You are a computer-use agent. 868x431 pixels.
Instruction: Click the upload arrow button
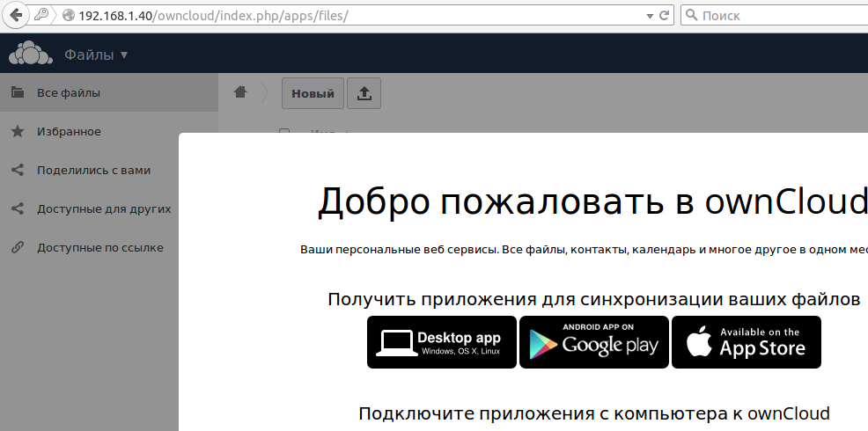pos(364,93)
